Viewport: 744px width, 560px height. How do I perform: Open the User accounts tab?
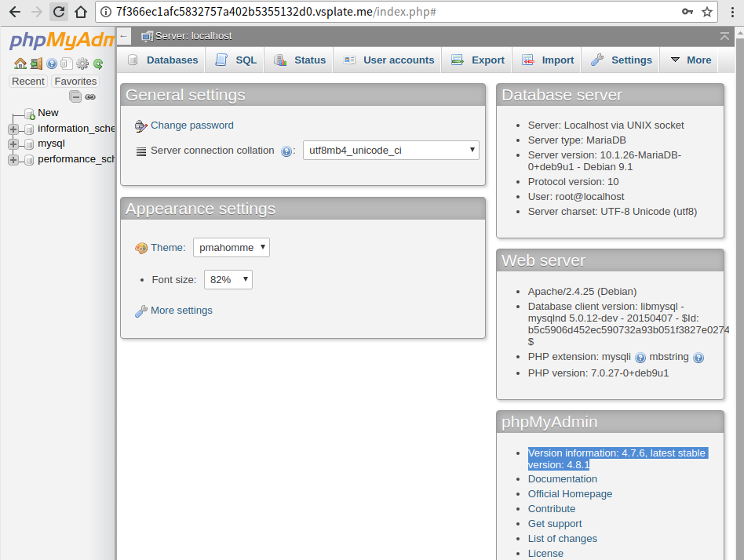[388, 60]
